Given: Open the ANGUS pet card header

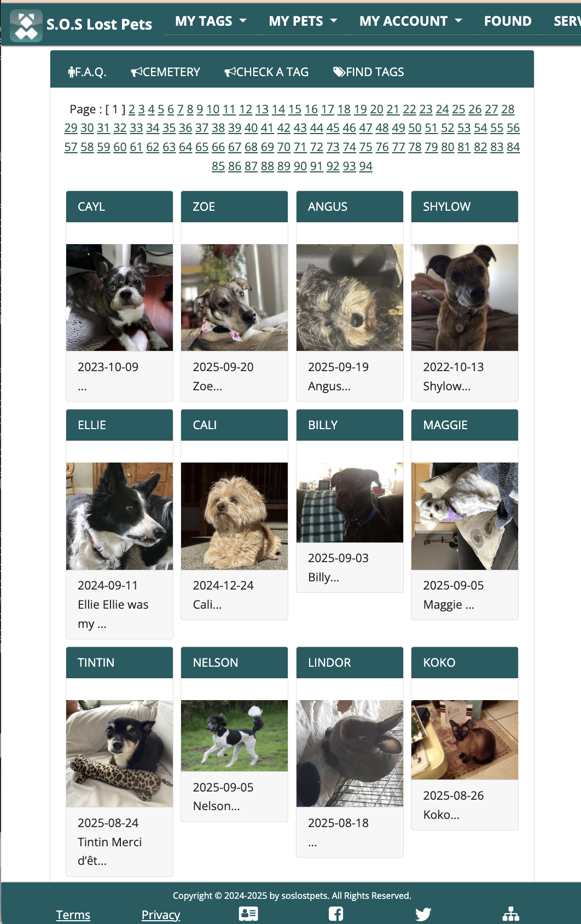Looking at the screenshot, I should coord(350,206).
